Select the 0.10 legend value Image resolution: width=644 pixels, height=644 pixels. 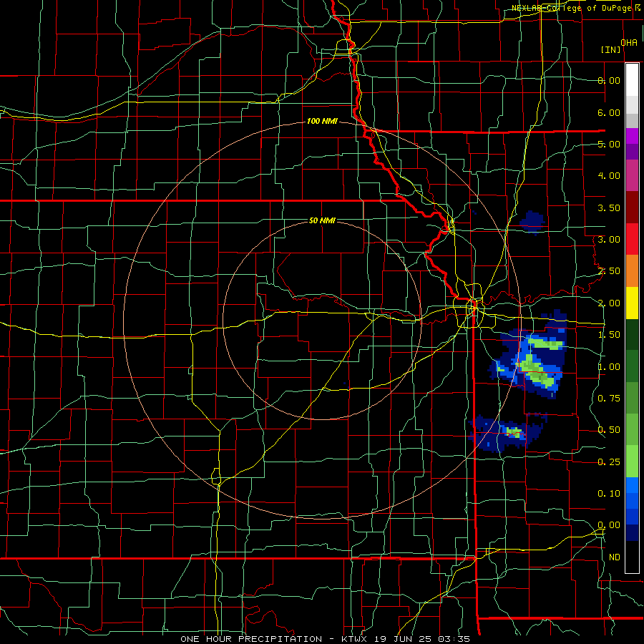[609, 494]
